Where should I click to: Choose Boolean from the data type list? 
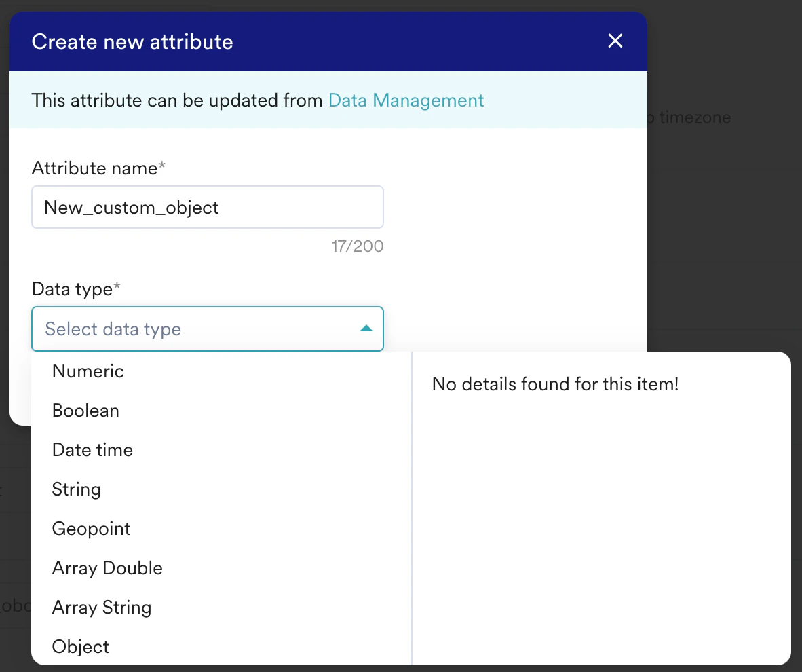85,410
